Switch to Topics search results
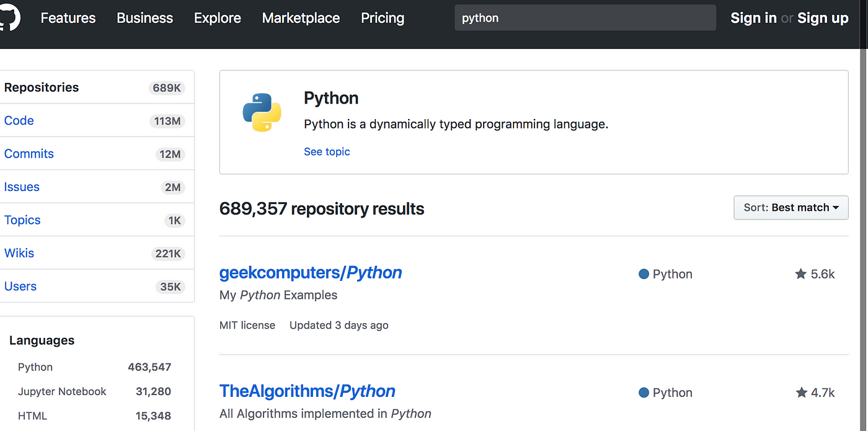This screenshot has width=868, height=431. coord(96,220)
